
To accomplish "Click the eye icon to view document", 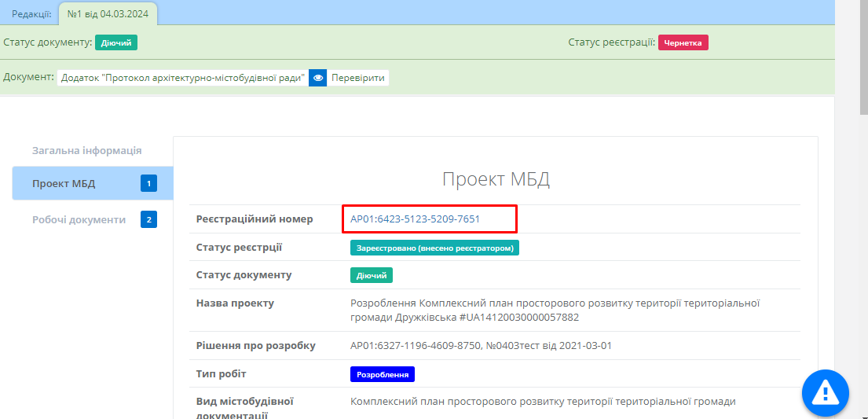I will point(317,78).
